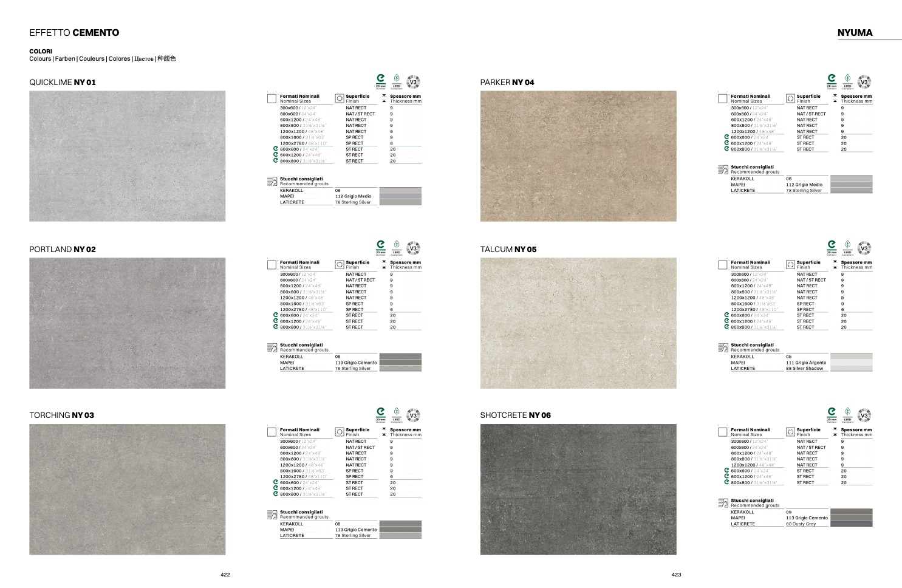Click the Spessore thickness arrows icon for Shotcrete NY 06
The width and height of the screenshot is (902, 588).
835,432
